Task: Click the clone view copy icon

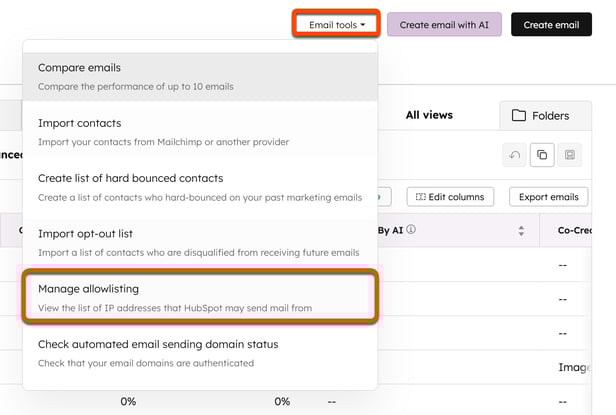Action: click(542, 155)
